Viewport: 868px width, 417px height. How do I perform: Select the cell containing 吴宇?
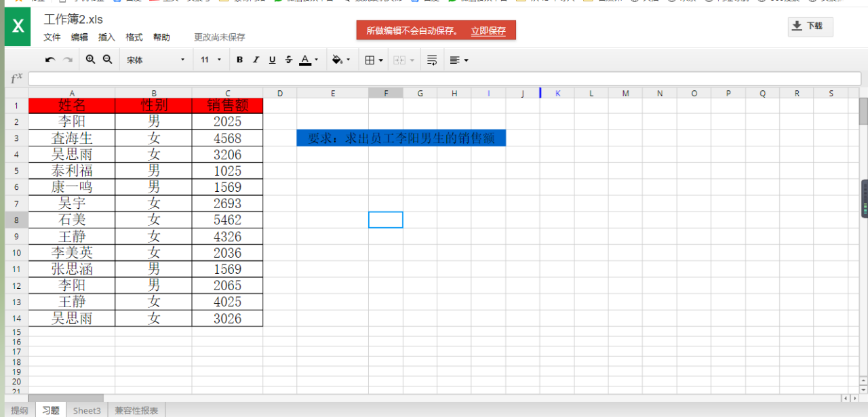point(72,203)
